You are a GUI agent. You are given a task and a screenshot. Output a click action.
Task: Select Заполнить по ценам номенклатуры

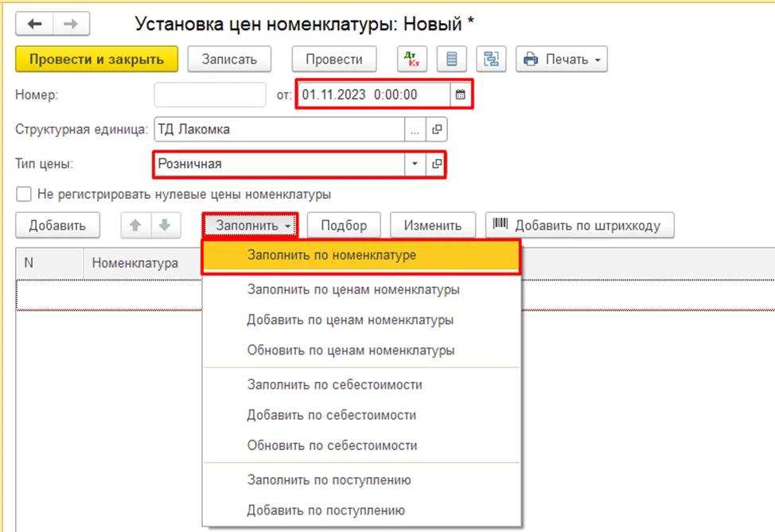(361, 289)
